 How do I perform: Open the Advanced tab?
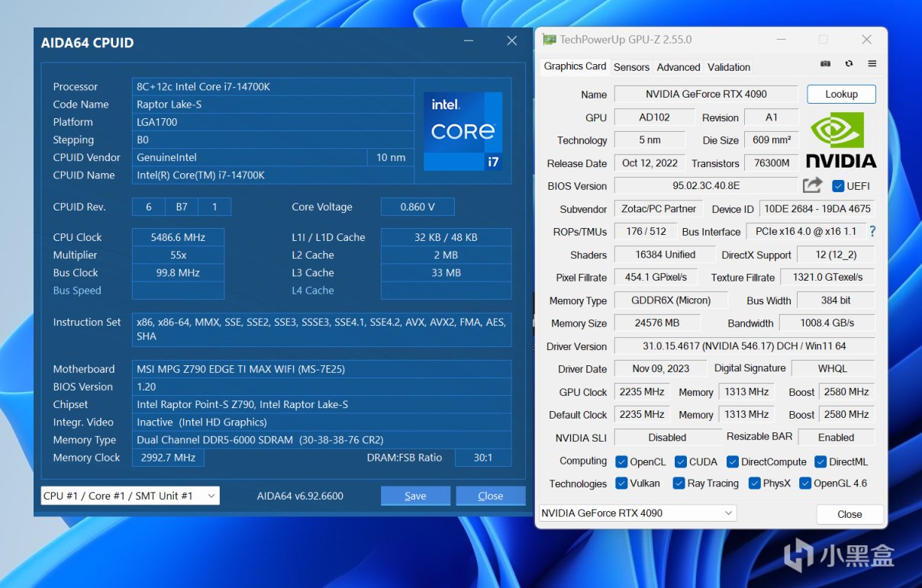coord(678,67)
